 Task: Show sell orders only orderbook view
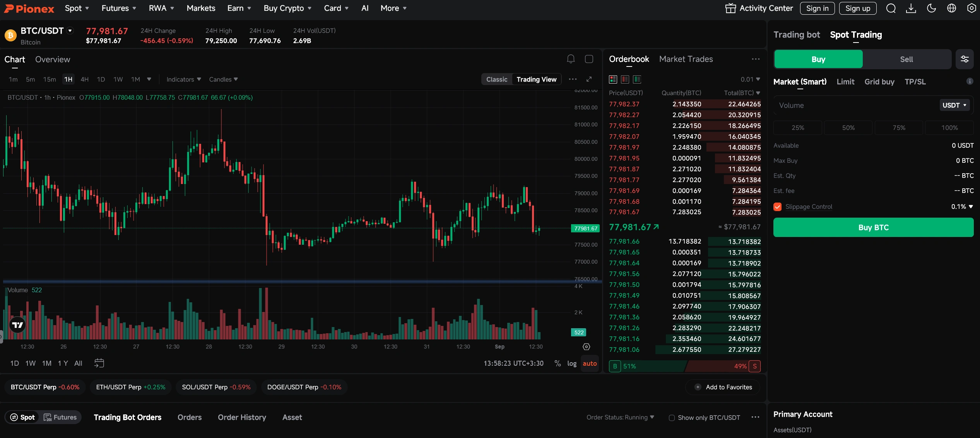[625, 79]
